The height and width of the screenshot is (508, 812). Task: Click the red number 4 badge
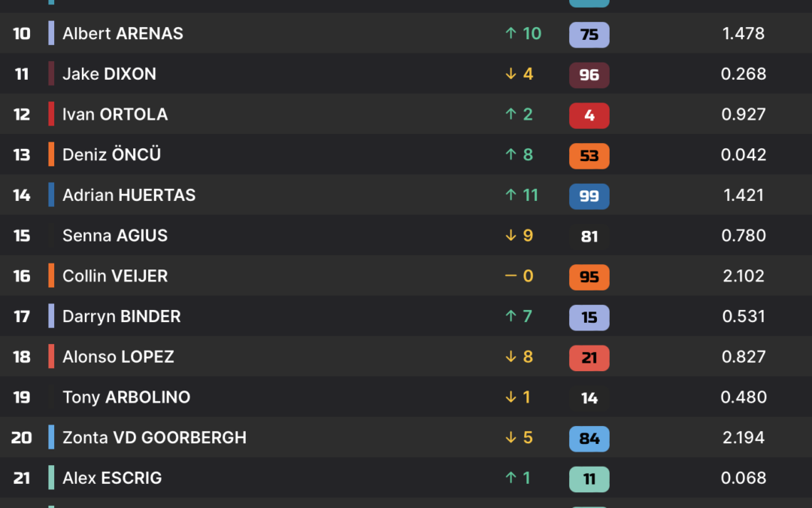tap(589, 115)
